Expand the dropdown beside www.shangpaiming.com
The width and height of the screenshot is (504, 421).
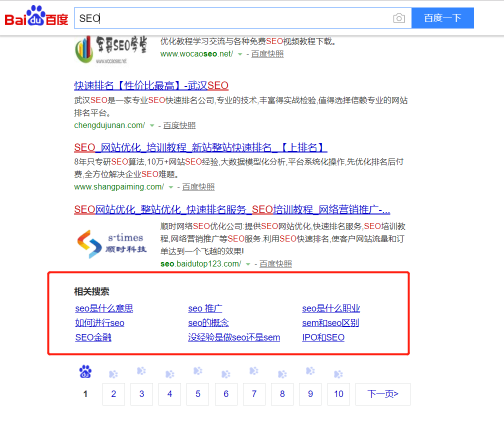coord(170,186)
